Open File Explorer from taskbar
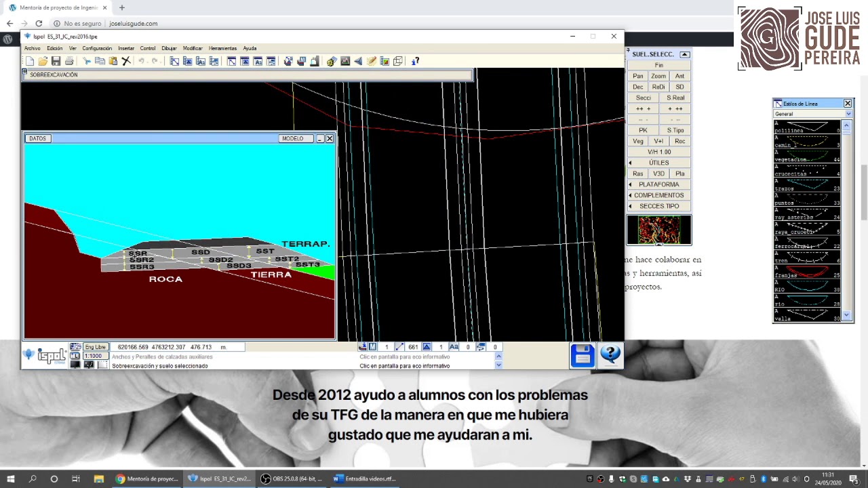This screenshot has width=868, height=488. (98, 479)
